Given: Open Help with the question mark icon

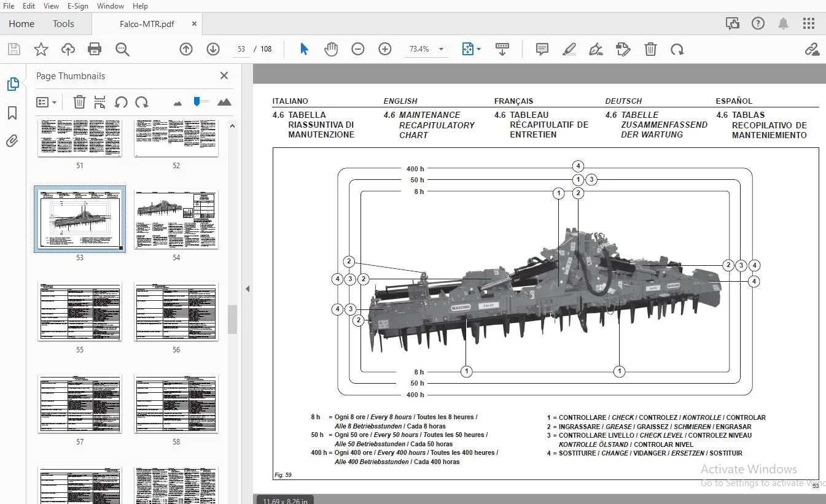Looking at the screenshot, I should (x=758, y=24).
